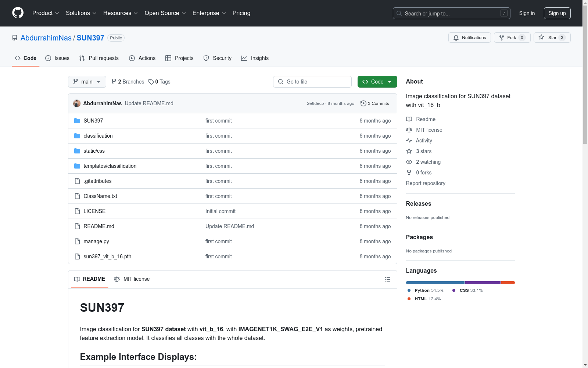View repository Activity
The image size is (588, 368).
click(x=419, y=141)
